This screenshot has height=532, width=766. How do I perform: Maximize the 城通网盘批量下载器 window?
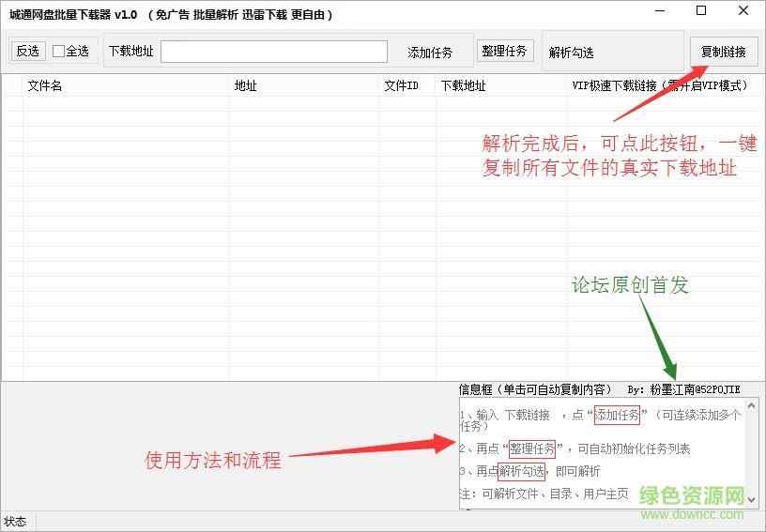701,10
